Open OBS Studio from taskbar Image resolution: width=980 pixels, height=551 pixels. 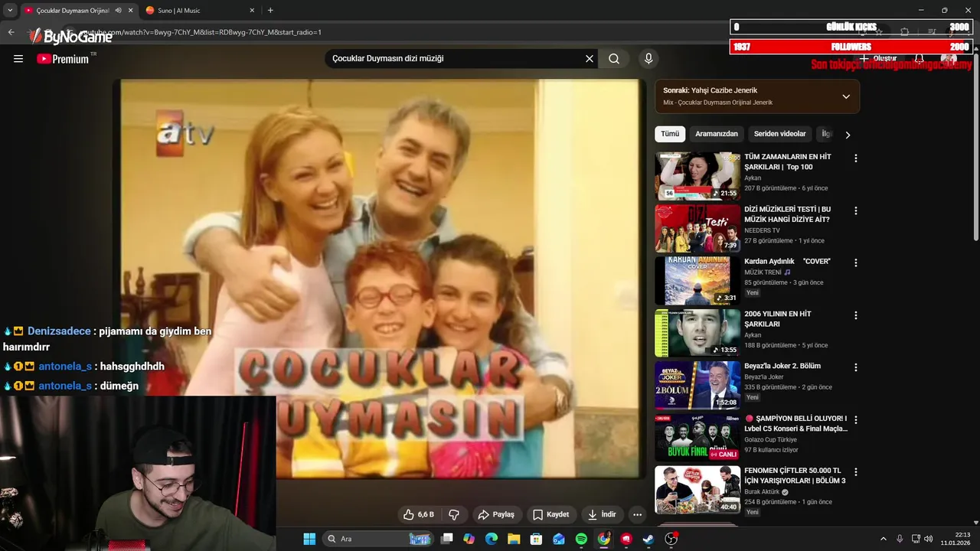[x=671, y=539]
